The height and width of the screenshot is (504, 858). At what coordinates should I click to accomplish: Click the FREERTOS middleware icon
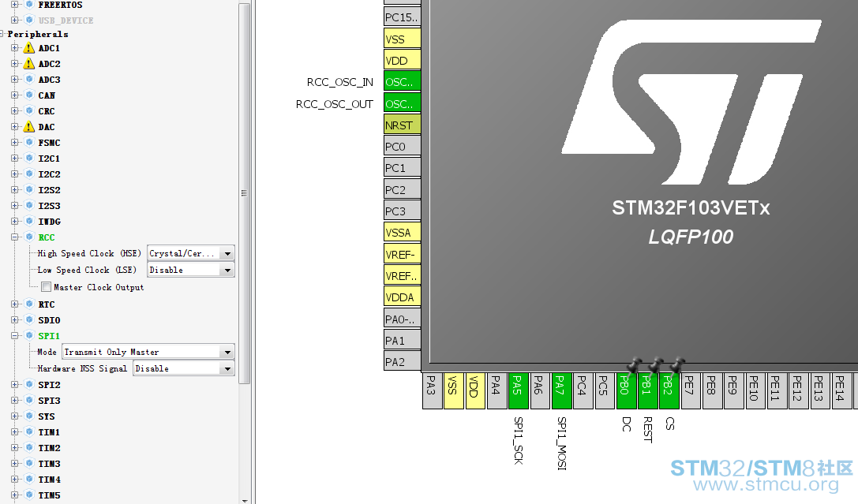[x=30, y=5]
